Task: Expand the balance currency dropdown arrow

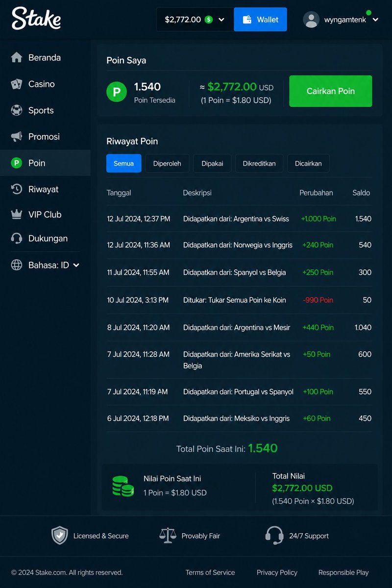Action: pyautogui.click(x=221, y=20)
